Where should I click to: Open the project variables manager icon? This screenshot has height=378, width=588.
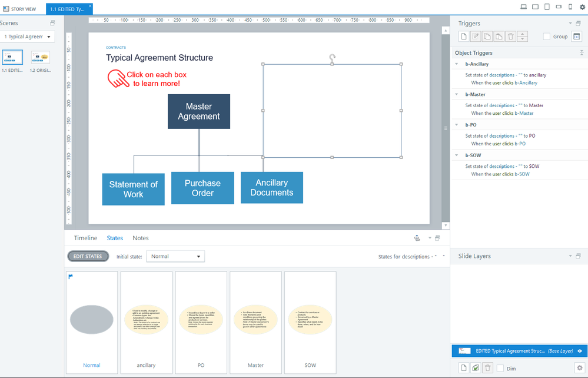(576, 37)
